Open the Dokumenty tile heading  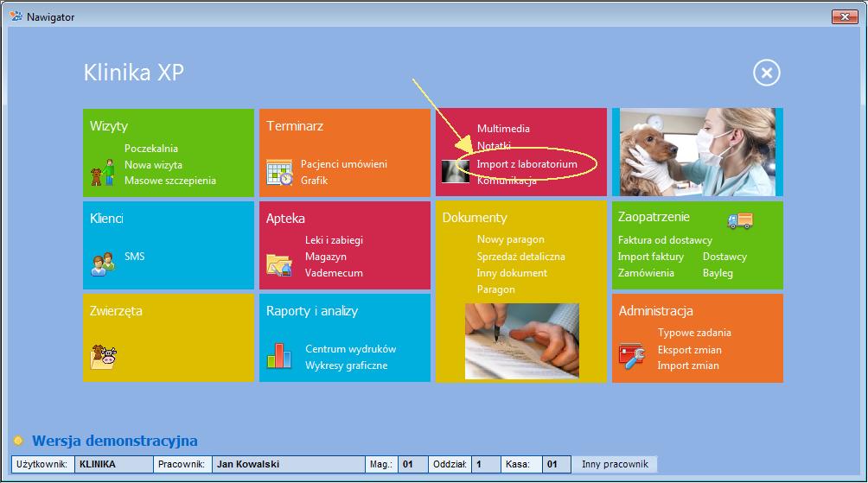[475, 218]
